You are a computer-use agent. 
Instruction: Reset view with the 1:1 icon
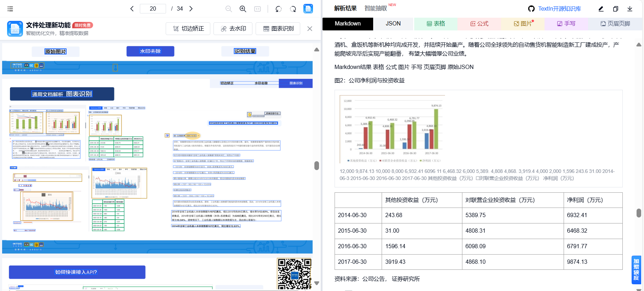257,9
